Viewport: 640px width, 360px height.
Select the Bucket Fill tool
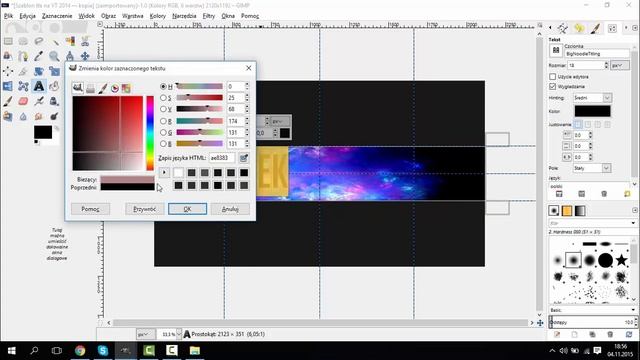point(54,86)
